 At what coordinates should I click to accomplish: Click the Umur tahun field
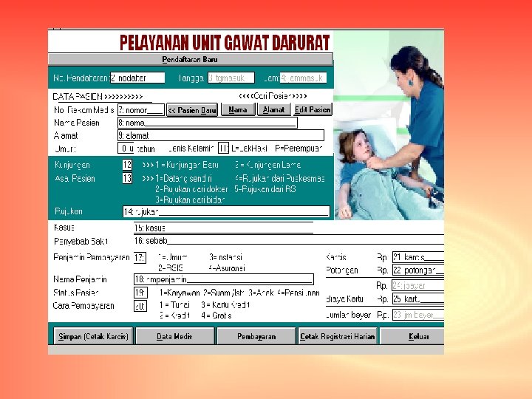tap(126, 149)
